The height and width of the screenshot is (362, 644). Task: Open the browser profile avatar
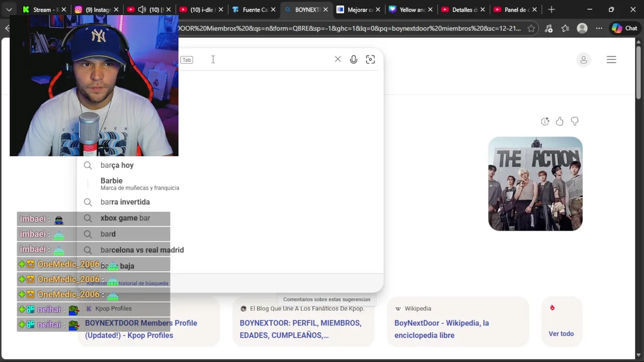(x=582, y=28)
